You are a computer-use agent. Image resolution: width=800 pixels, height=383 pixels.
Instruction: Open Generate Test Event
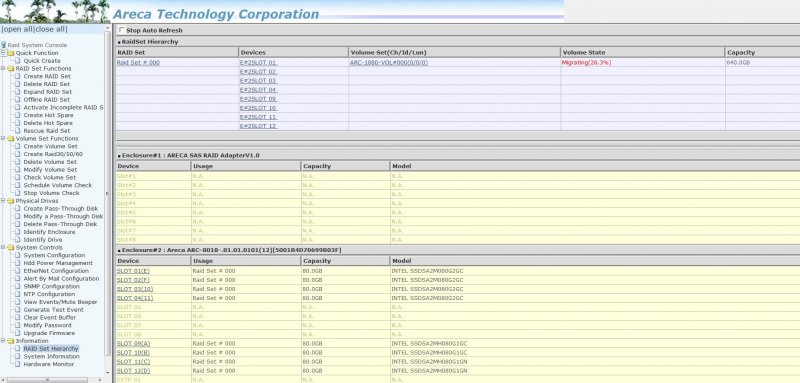point(54,310)
